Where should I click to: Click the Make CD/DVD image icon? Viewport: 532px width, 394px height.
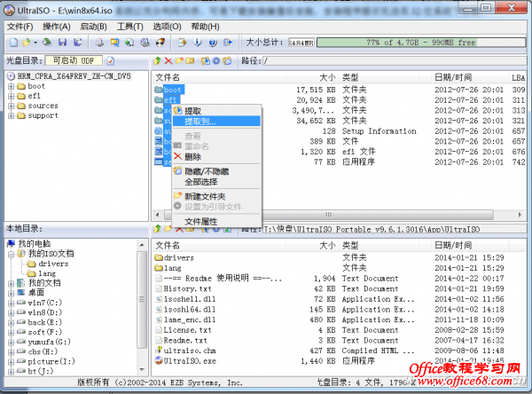[x=99, y=43]
